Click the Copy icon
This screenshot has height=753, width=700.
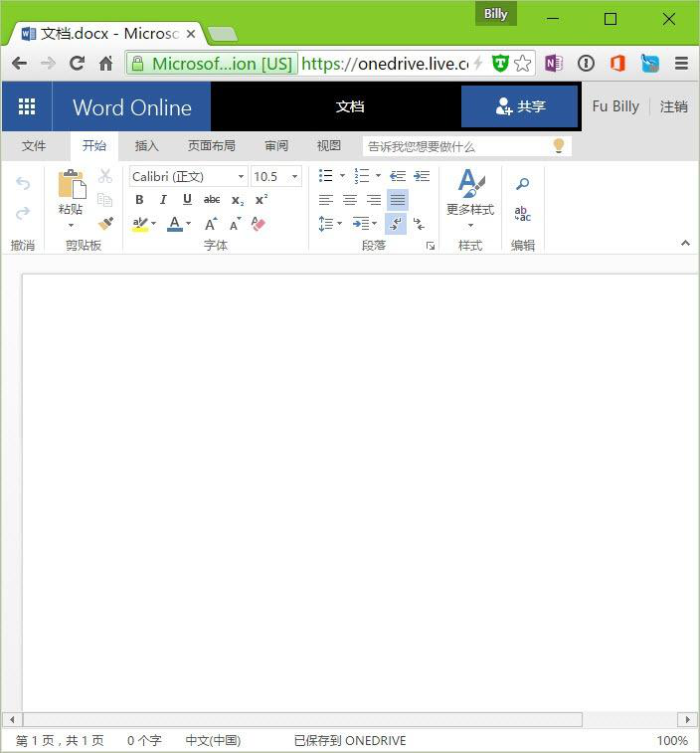pyautogui.click(x=104, y=199)
